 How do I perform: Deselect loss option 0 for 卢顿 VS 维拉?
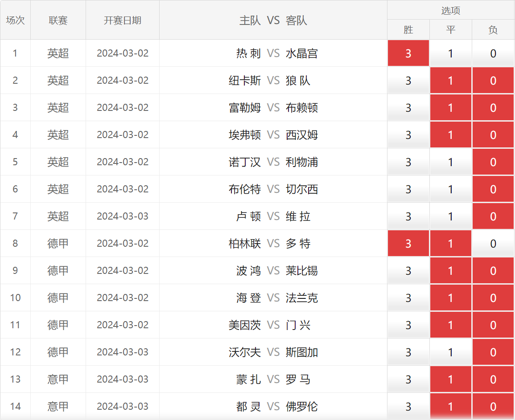point(493,216)
